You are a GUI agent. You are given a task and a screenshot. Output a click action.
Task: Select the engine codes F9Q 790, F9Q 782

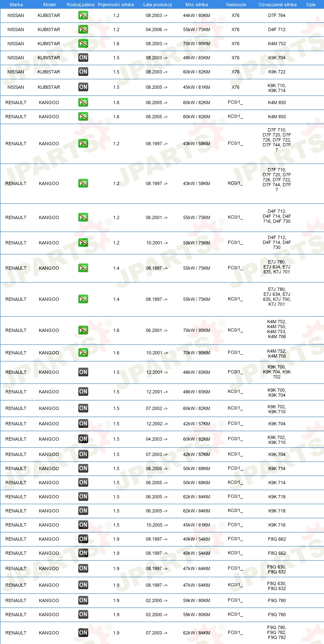point(277,632)
